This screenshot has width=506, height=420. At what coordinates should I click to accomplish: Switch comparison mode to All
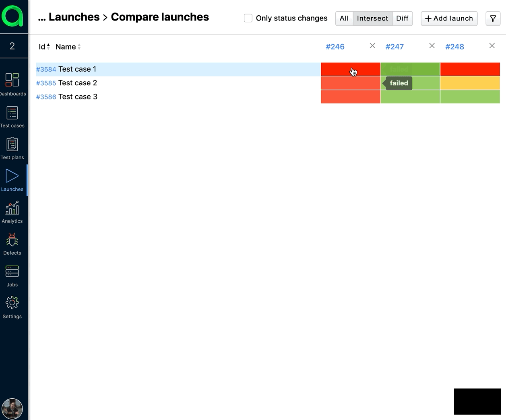[x=344, y=19]
